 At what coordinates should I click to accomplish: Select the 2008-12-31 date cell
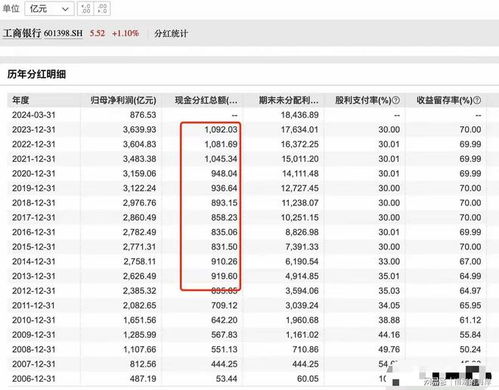pyautogui.click(x=34, y=350)
